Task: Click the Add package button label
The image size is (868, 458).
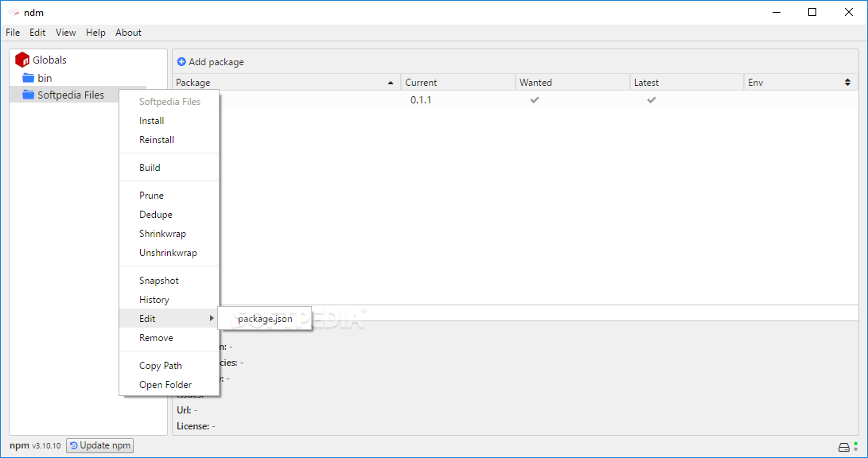Action: click(216, 62)
